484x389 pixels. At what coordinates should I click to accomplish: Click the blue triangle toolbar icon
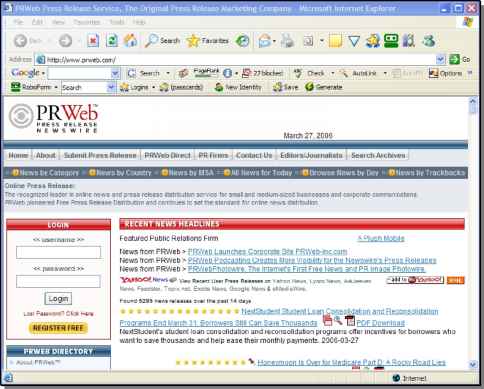coord(354,41)
